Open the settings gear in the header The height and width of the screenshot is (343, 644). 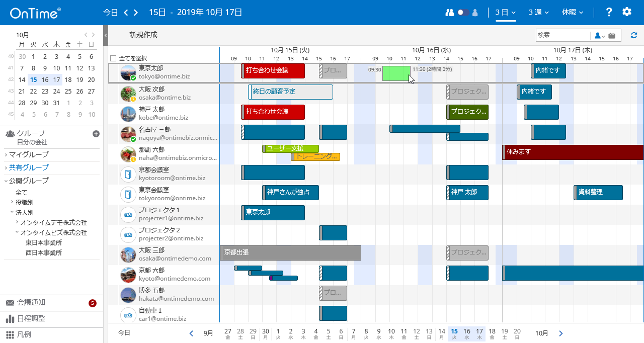pos(626,12)
